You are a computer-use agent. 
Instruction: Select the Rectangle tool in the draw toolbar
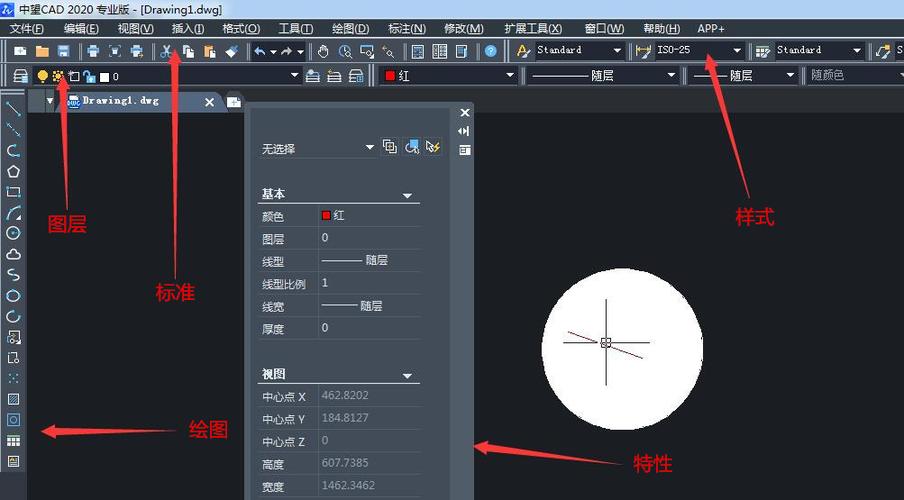(13, 192)
